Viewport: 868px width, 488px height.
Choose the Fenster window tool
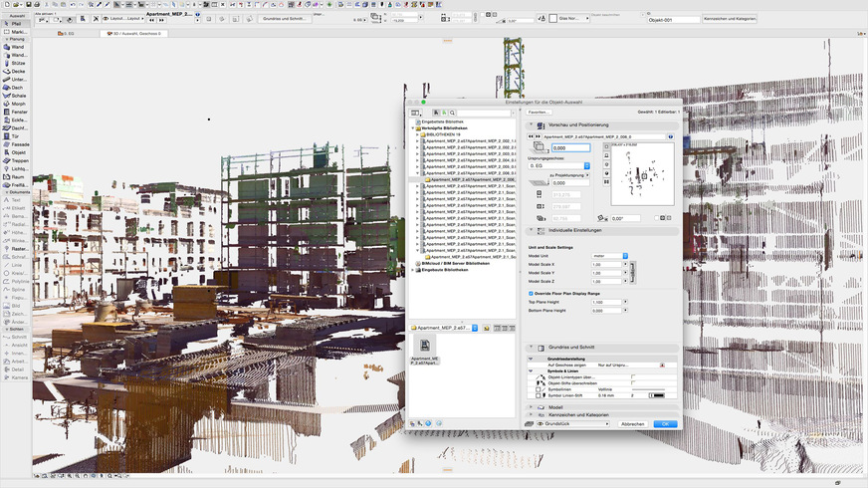point(19,112)
